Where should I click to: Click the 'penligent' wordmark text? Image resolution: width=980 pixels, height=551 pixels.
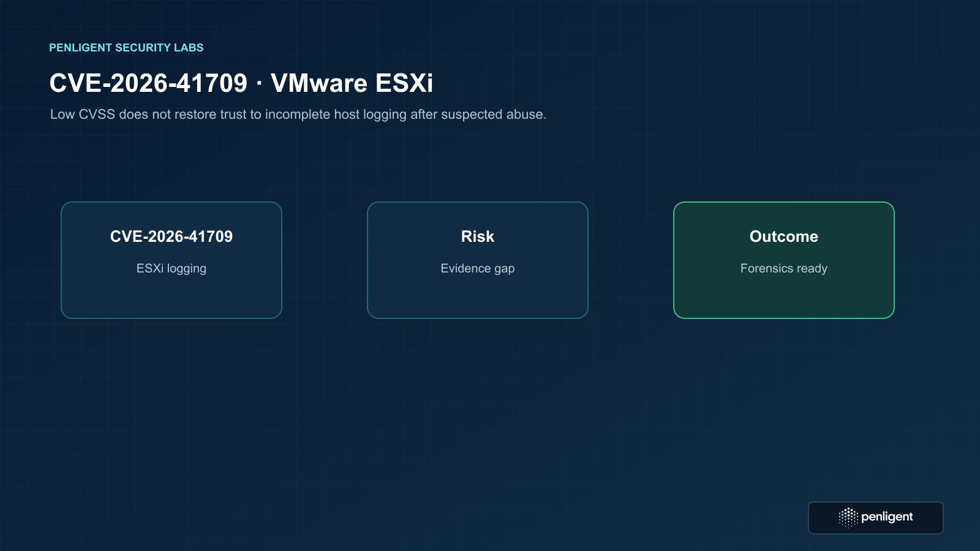[887, 517]
